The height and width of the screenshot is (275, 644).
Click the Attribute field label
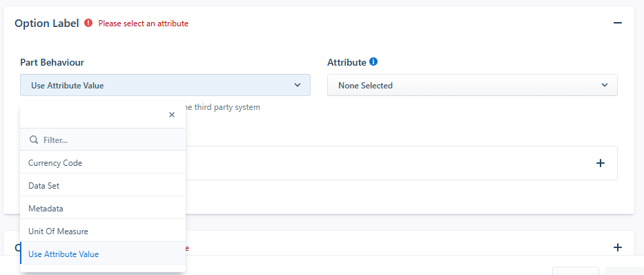(347, 62)
